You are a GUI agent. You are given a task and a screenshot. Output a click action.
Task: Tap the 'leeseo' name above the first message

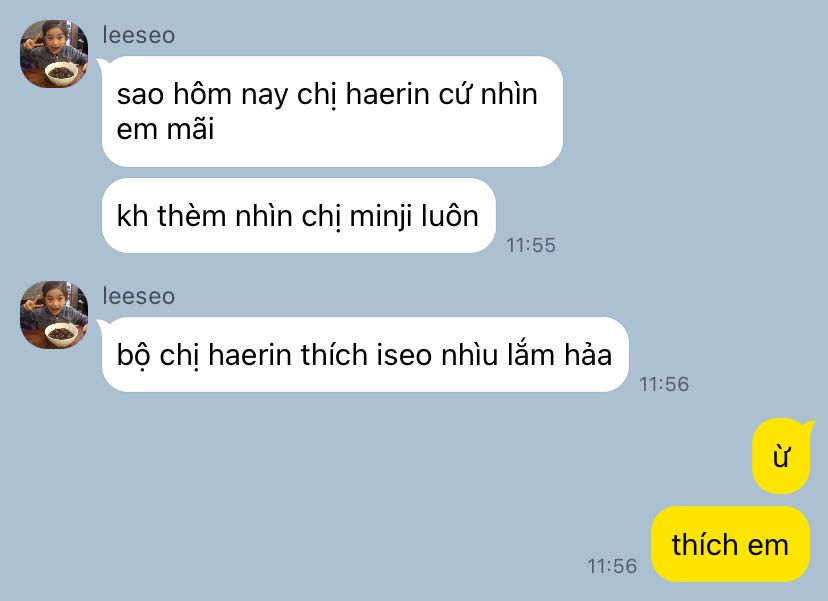pyautogui.click(x=138, y=35)
